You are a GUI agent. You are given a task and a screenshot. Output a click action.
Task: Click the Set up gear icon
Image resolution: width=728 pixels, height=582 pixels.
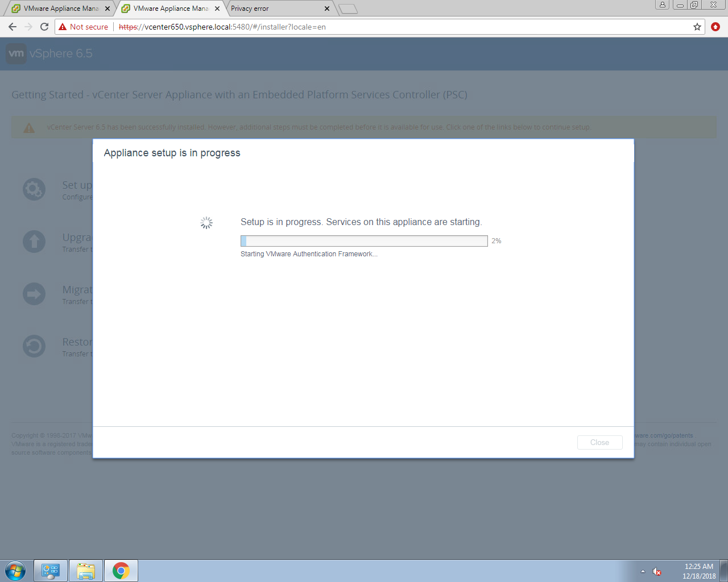(34, 189)
